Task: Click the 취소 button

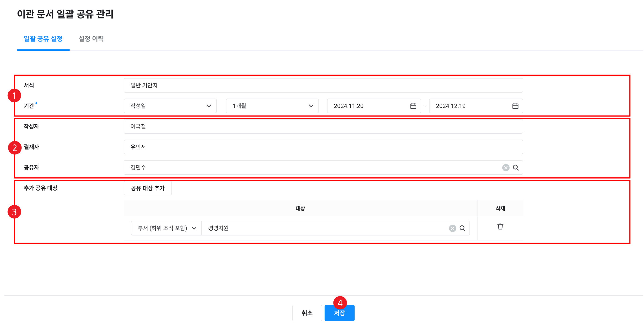Action: (x=307, y=313)
